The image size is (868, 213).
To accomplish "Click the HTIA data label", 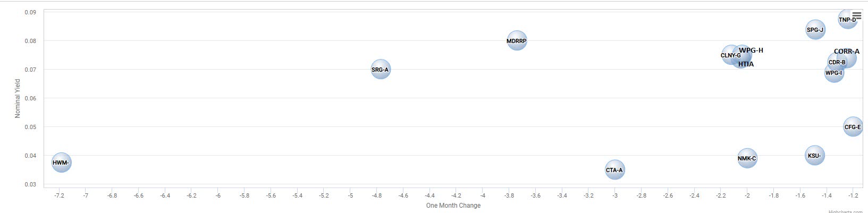I will tap(746, 64).
